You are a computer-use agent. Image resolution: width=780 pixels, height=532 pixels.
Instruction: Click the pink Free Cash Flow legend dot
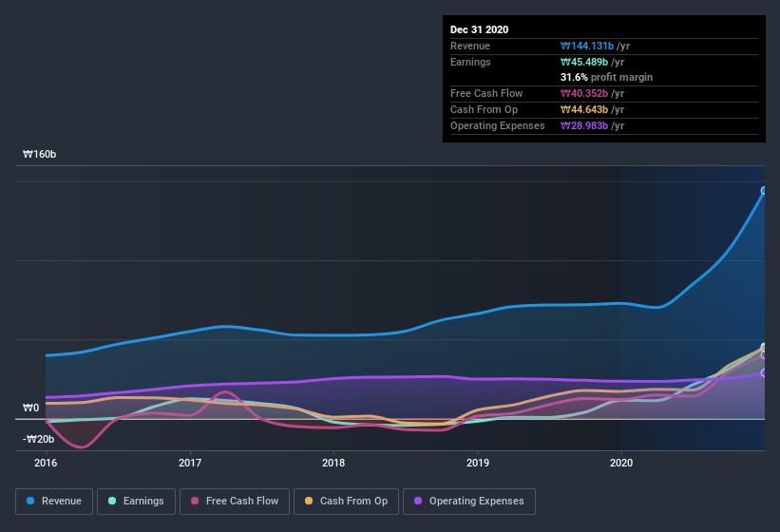[195, 501]
